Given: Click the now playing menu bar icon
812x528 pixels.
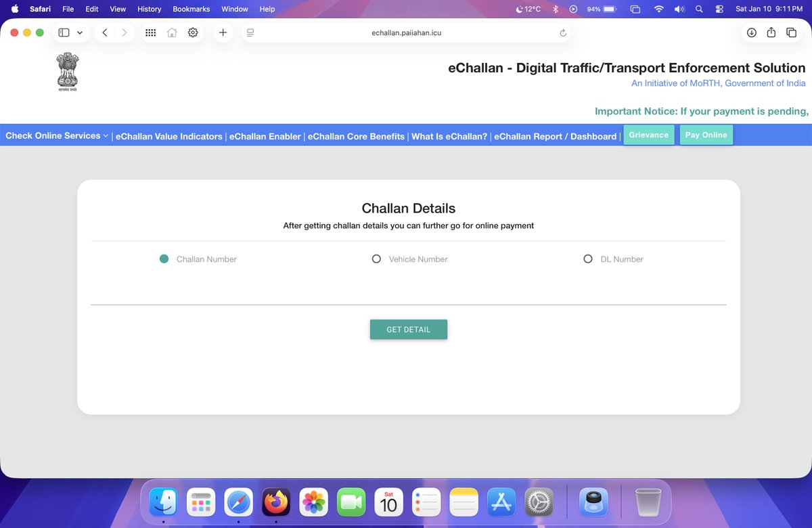Looking at the screenshot, I should pyautogui.click(x=573, y=9).
